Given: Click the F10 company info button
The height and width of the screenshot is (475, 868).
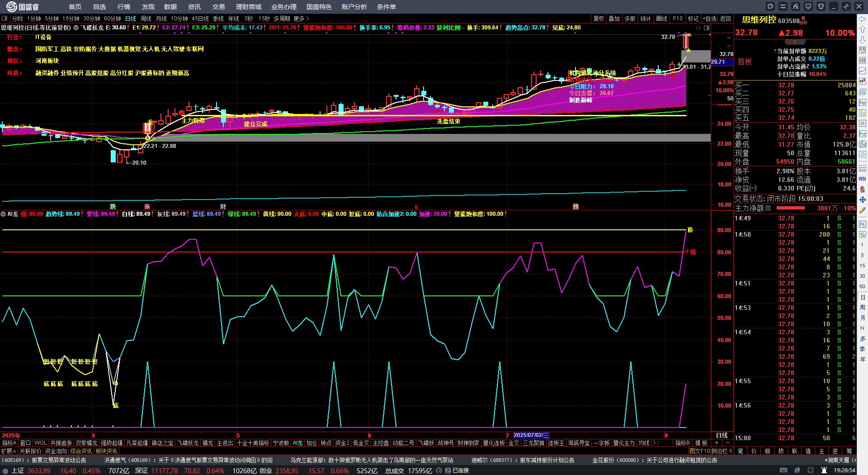Looking at the screenshot, I should point(678,19).
